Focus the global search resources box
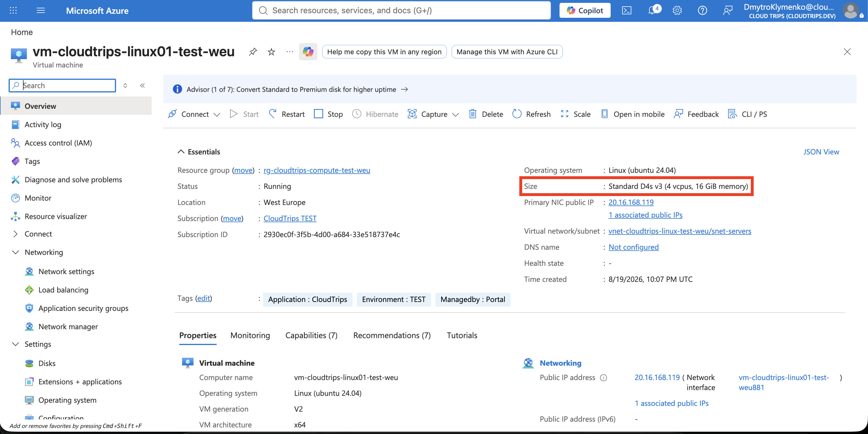This screenshot has width=868, height=434. pyautogui.click(x=401, y=10)
